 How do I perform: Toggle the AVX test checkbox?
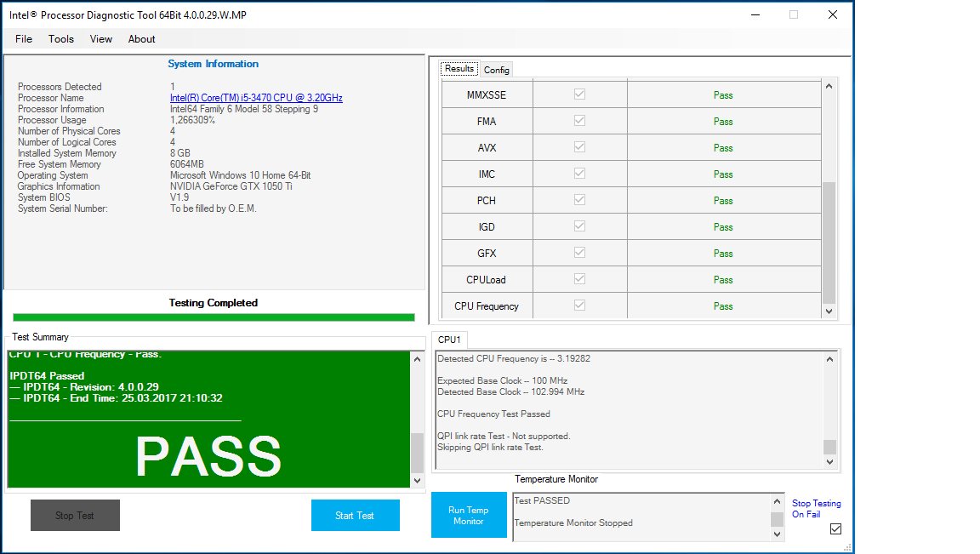(579, 147)
